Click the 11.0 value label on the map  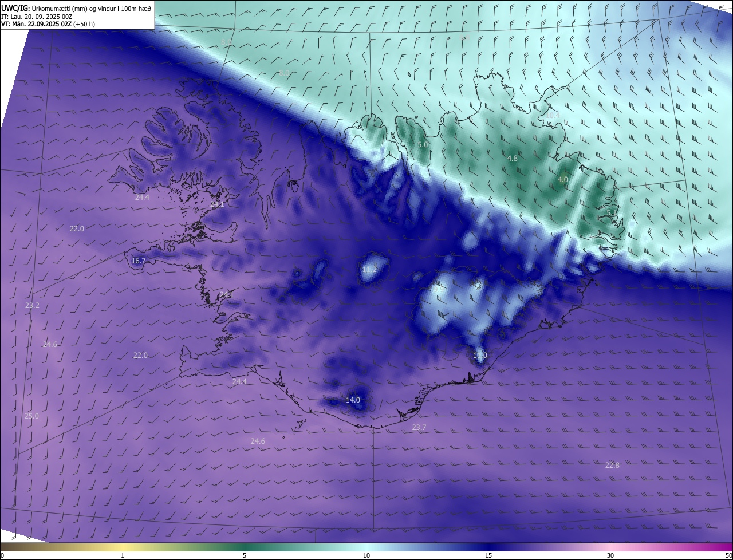480,356
